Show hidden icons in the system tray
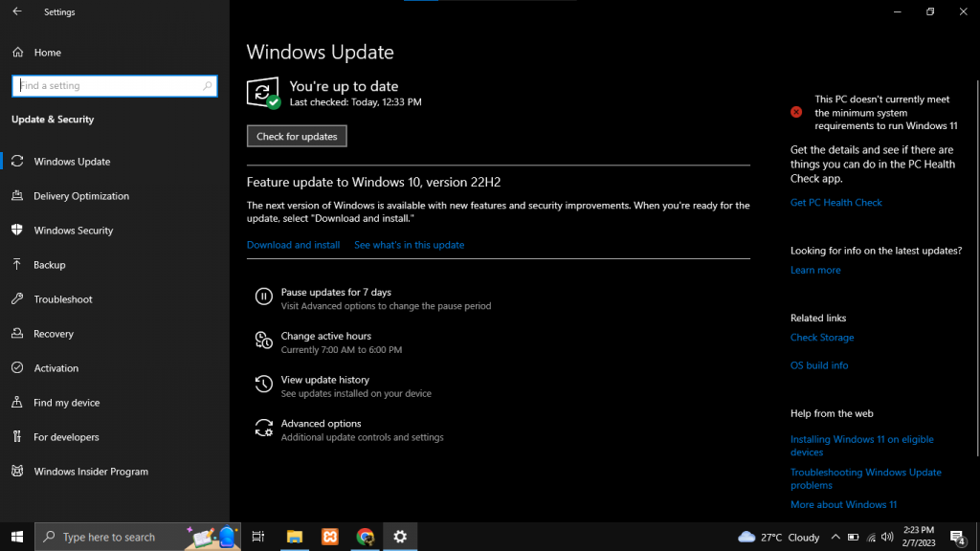The image size is (980, 551). click(x=835, y=537)
